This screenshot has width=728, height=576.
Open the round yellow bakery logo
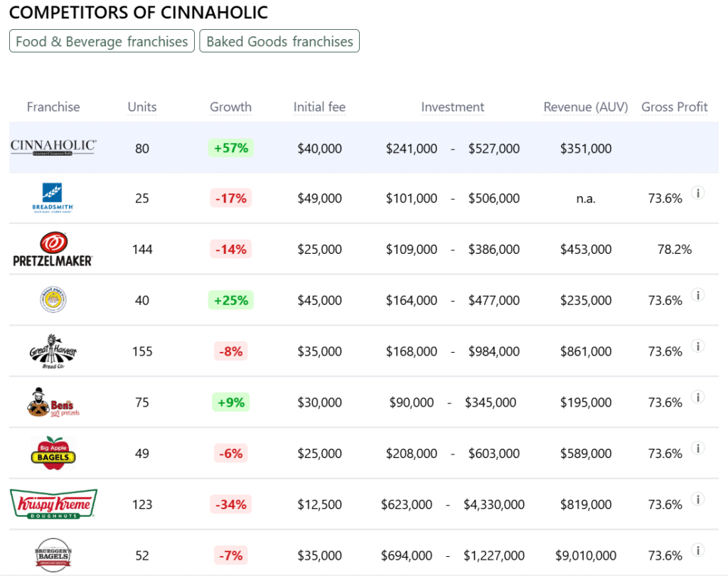click(53, 299)
